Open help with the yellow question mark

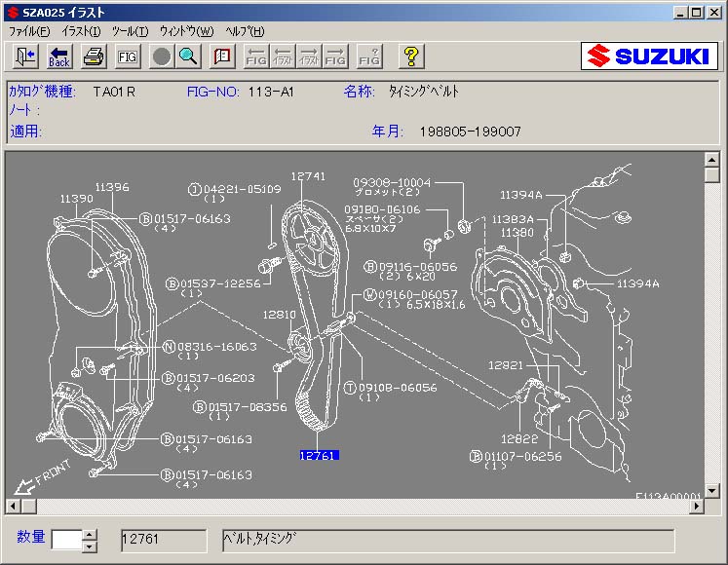(410, 56)
